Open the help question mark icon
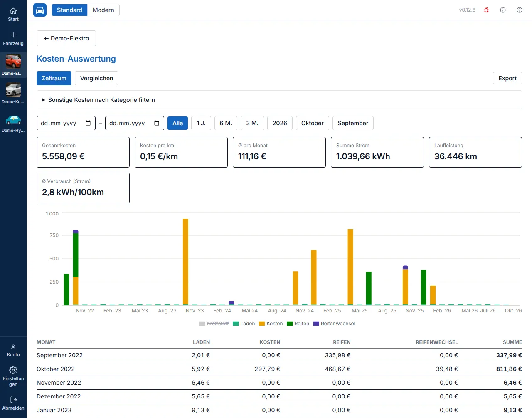 (x=520, y=10)
